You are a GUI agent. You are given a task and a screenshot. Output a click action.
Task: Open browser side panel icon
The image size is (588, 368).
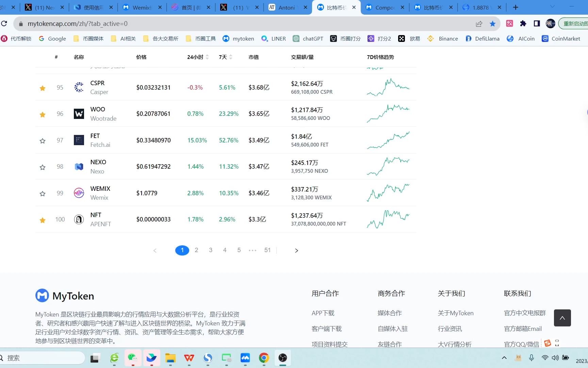(537, 24)
